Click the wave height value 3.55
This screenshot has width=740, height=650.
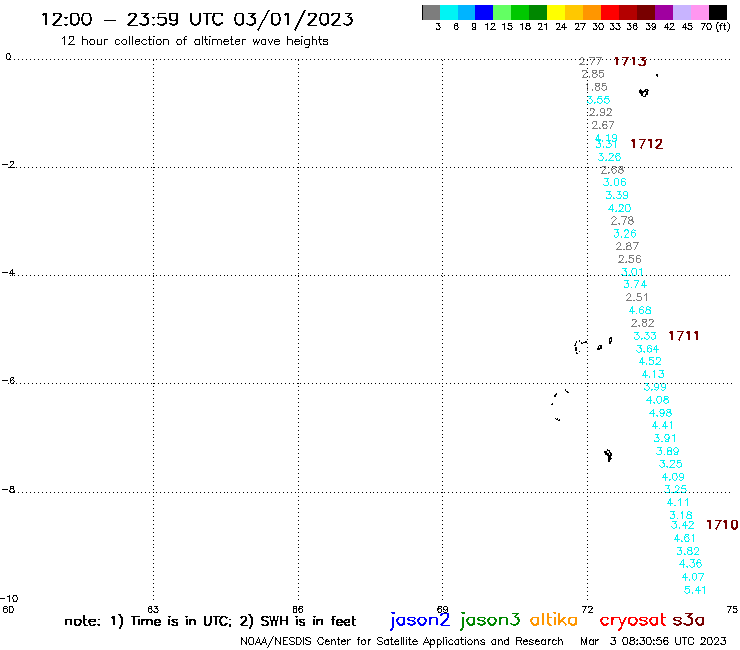point(598,100)
